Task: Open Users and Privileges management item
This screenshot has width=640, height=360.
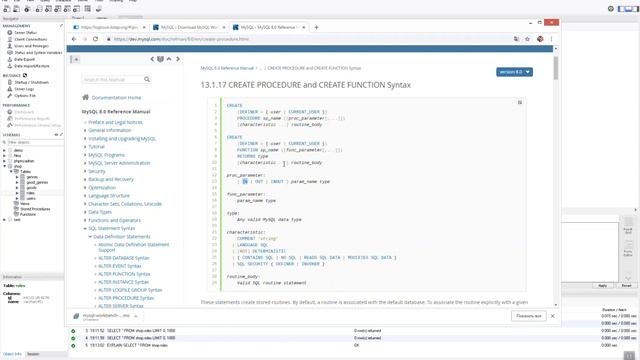Action: [x=31, y=46]
